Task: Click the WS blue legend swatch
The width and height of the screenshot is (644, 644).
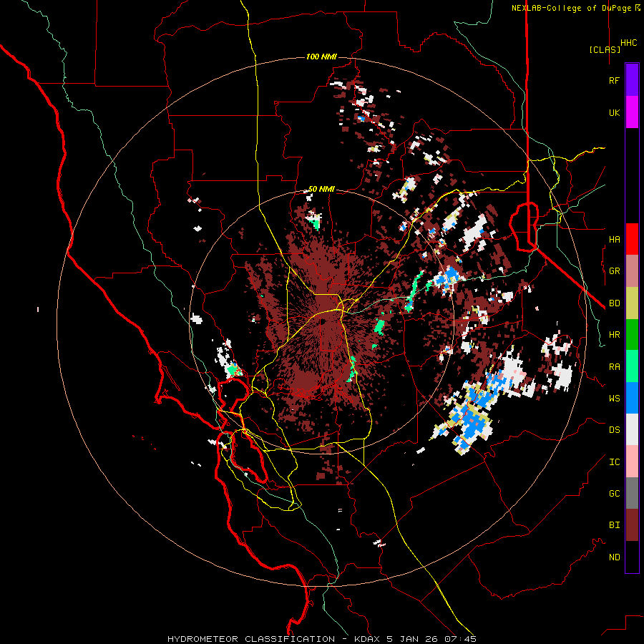Action: pyautogui.click(x=632, y=398)
